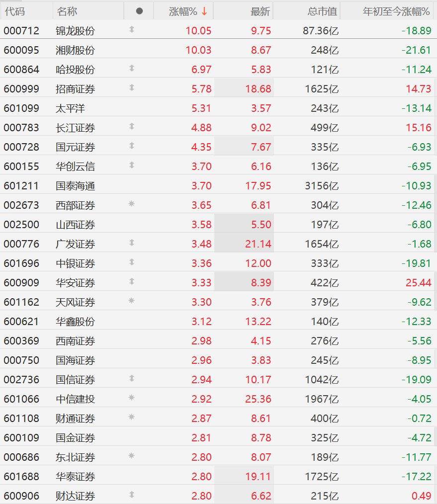Viewport: 437px width, 504px height.
Task: Click the marker icon in the 国信证券 row
Action: click(132, 378)
